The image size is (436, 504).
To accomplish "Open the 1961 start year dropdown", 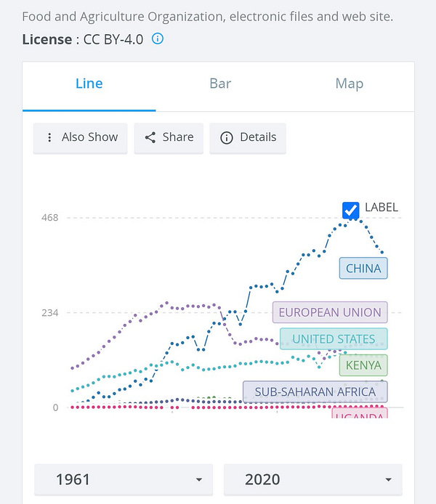I will (124, 479).
